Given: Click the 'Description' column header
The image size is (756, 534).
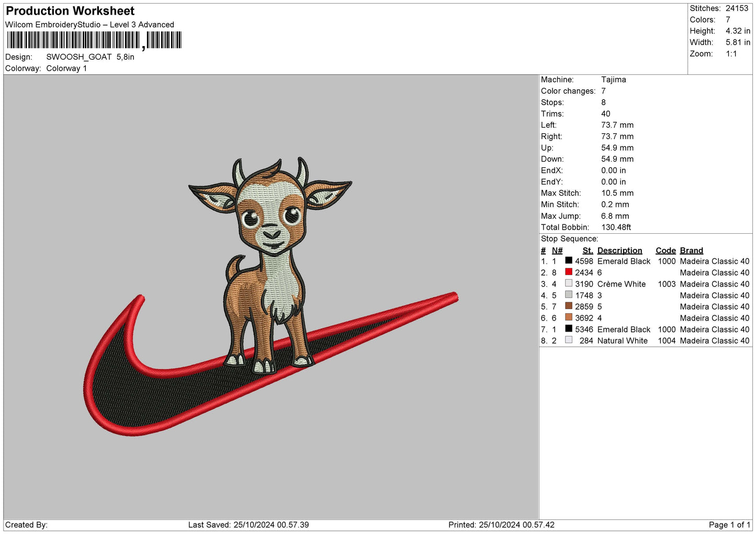Looking at the screenshot, I should coord(619,251).
